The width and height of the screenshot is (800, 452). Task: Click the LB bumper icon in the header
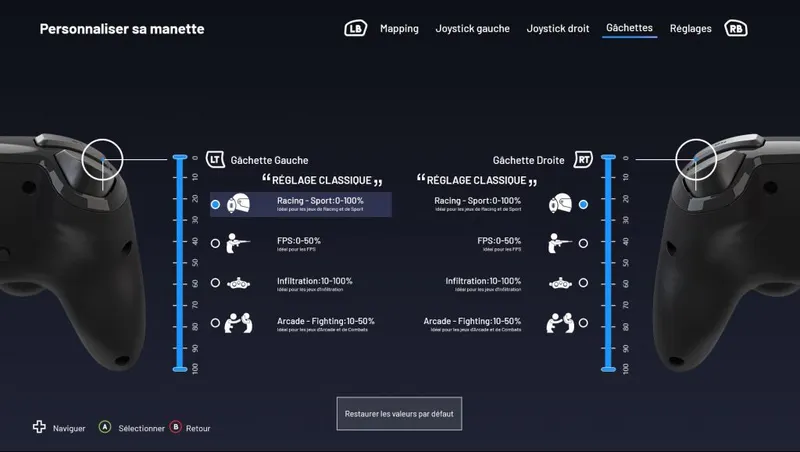[x=355, y=29]
